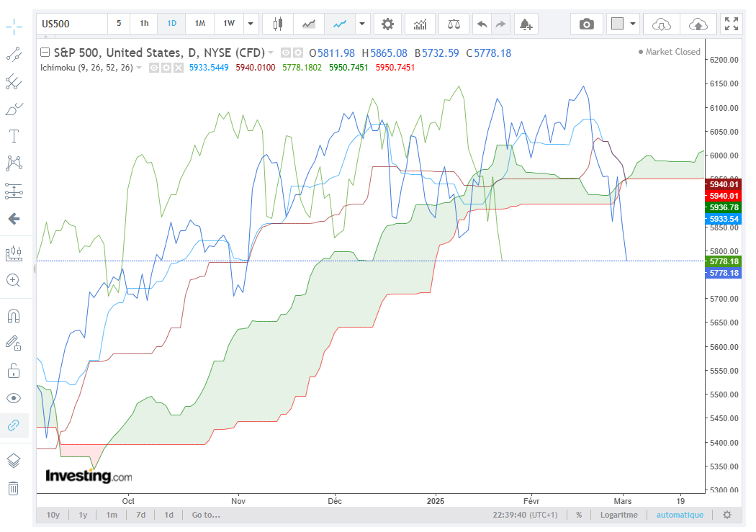Select the 1M timeframe tab

pos(199,23)
